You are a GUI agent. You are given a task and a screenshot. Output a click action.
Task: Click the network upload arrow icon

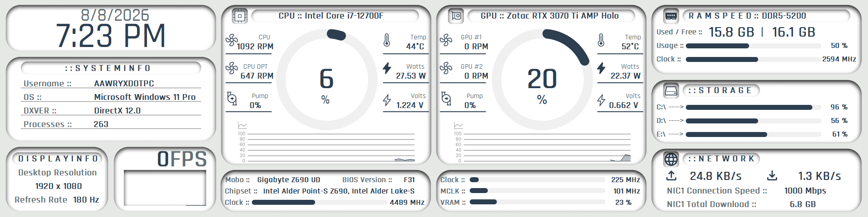671,175
